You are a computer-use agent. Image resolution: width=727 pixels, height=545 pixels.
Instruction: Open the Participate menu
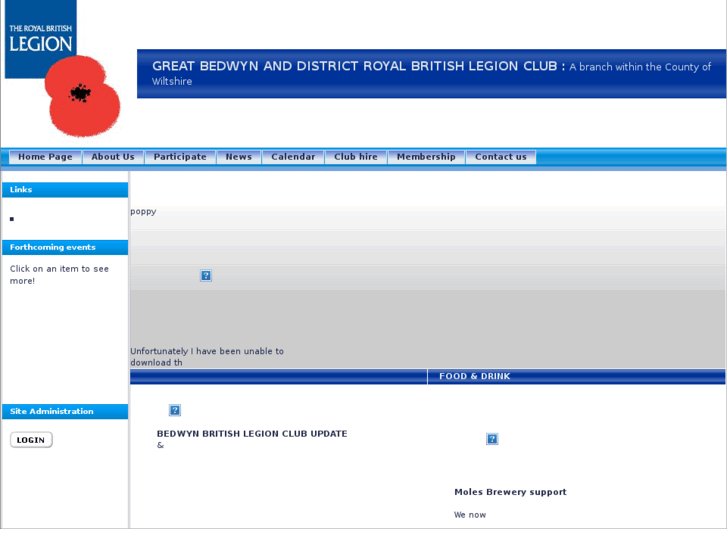(x=180, y=157)
